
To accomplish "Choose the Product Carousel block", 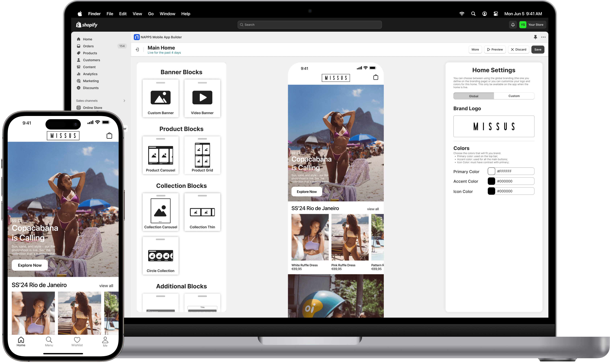I will [x=161, y=155].
